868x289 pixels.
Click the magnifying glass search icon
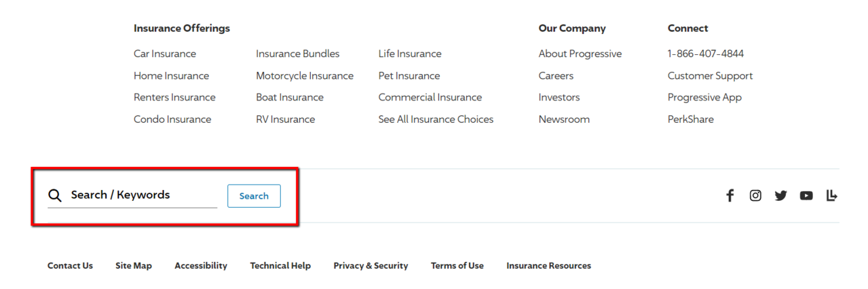coord(55,195)
